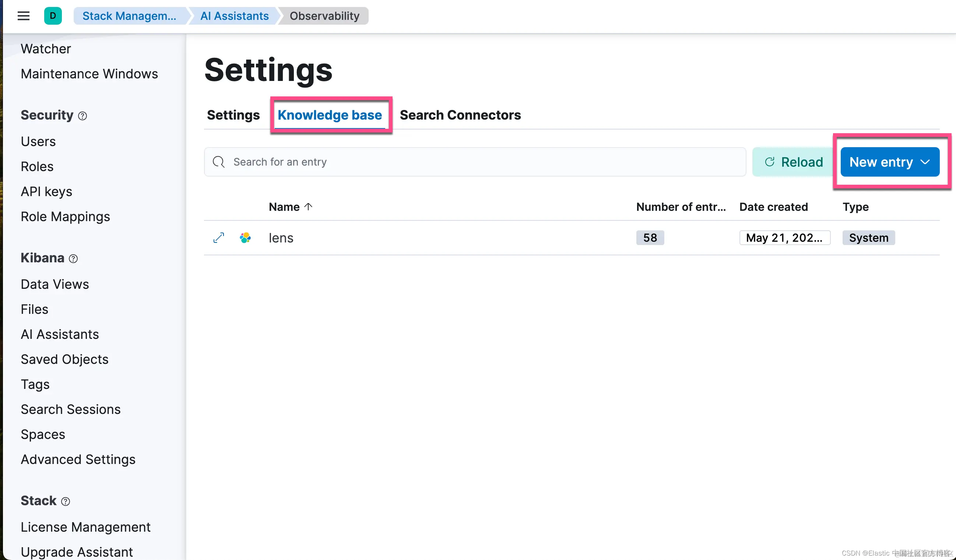Reload the knowledge base entries

[x=793, y=162]
